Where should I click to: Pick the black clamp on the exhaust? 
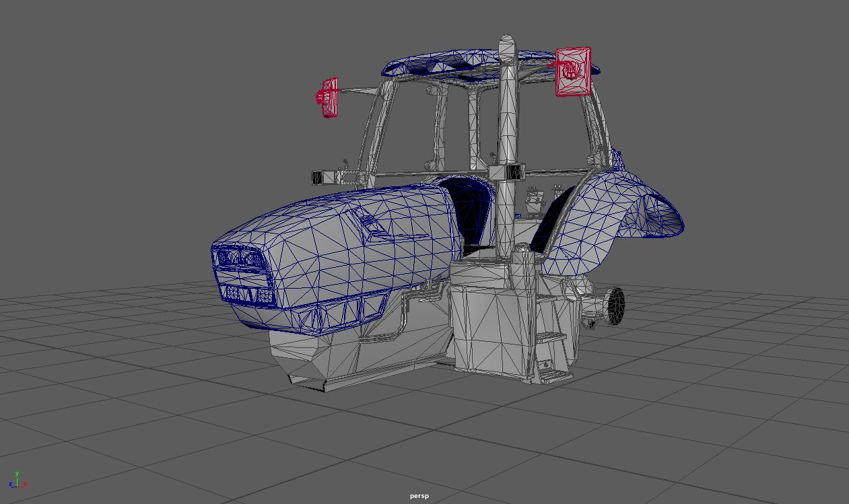click(x=514, y=172)
